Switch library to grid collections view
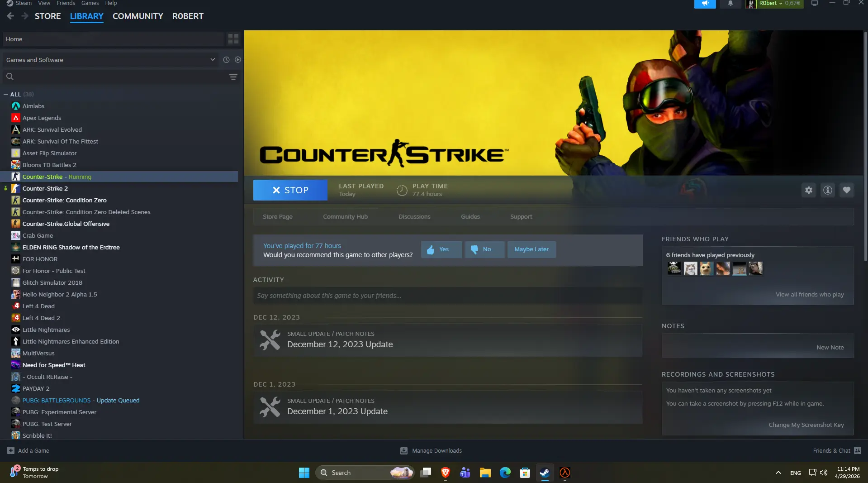 click(233, 39)
